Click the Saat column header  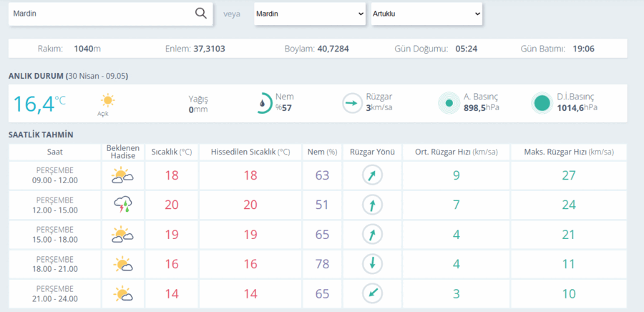[55, 152]
